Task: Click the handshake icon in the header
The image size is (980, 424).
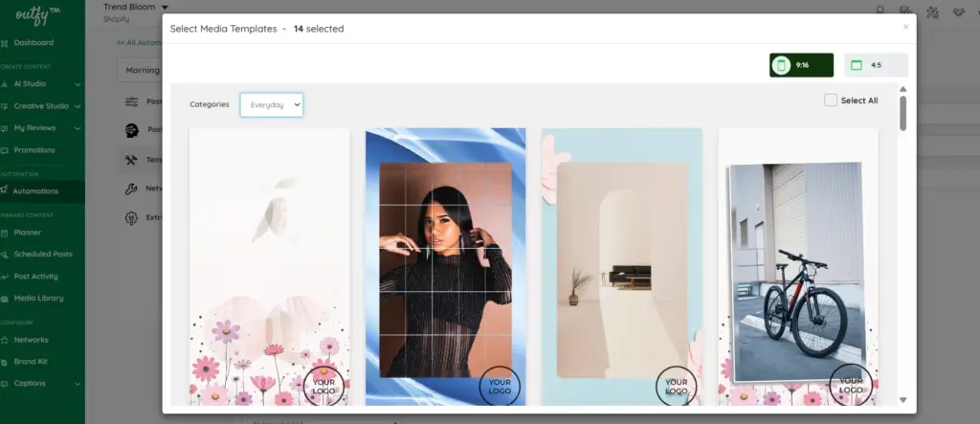Action: tap(959, 11)
